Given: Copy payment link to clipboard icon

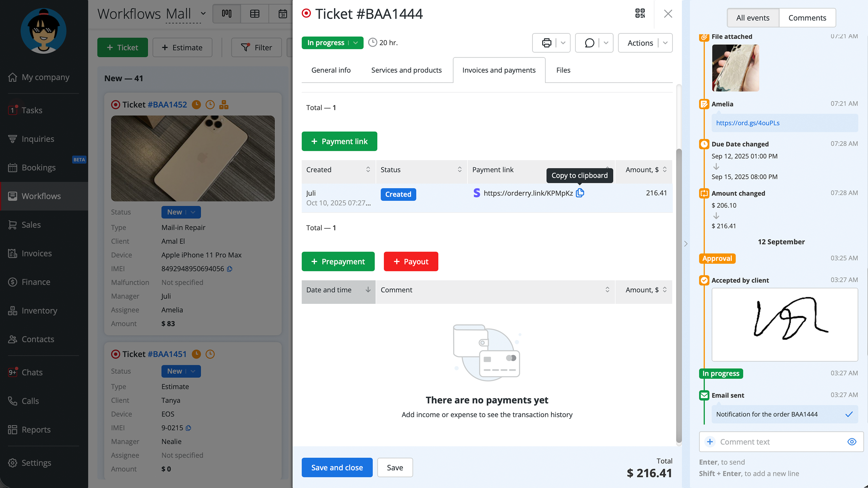Looking at the screenshot, I should (580, 193).
